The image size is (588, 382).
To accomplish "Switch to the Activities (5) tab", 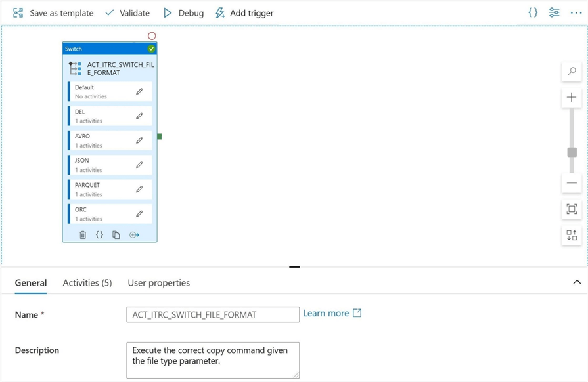I will pos(87,282).
